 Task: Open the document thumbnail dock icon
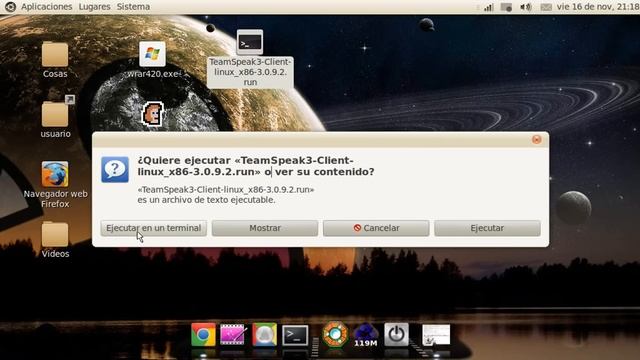pos(436,335)
